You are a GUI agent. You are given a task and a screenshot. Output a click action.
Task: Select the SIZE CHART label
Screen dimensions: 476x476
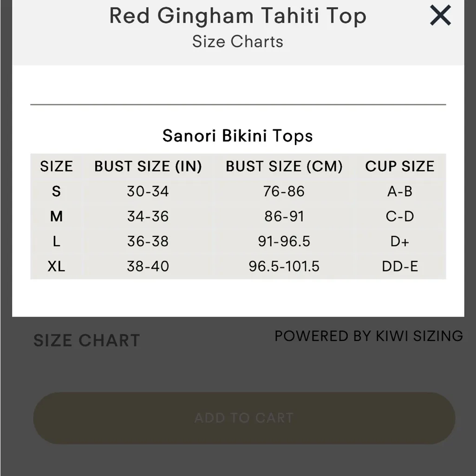[86, 340]
